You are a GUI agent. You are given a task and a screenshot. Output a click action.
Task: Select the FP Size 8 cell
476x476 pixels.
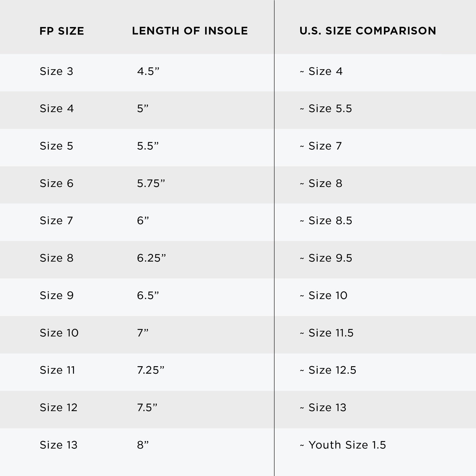[x=56, y=258]
